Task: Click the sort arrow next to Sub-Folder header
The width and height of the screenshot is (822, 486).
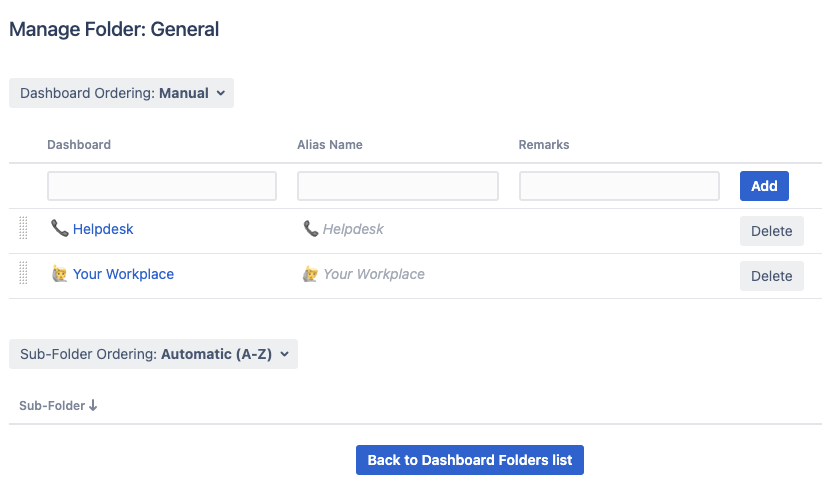Action: coord(93,406)
